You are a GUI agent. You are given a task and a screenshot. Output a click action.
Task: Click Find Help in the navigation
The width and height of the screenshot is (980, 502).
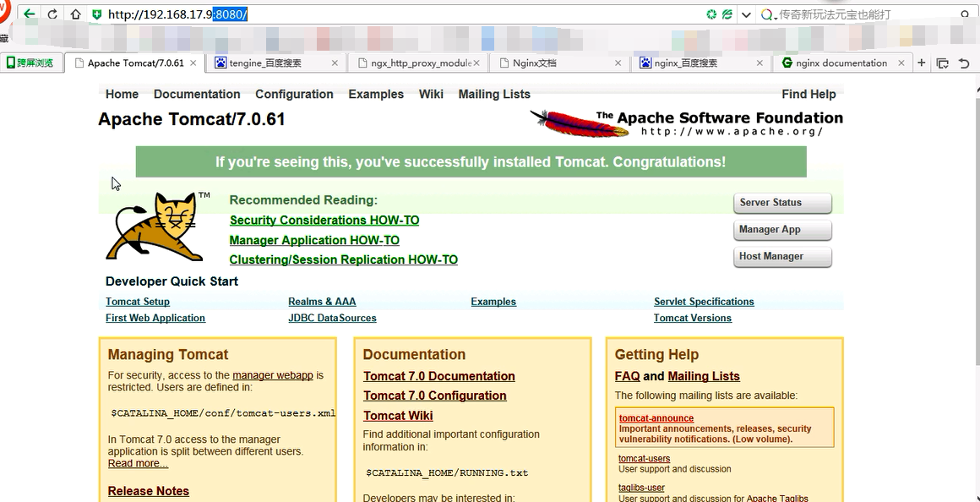(x=808, y=94)
